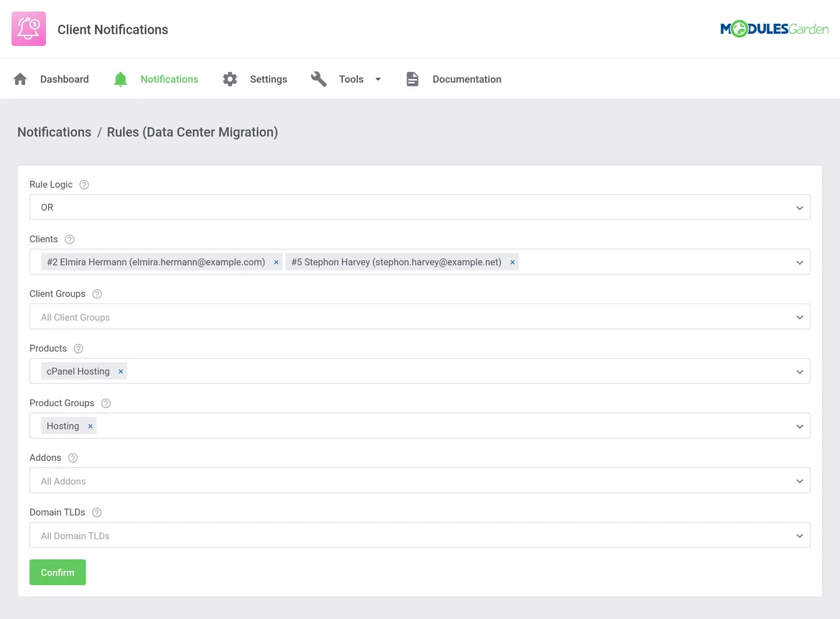Click the All Domain TLDs field
The height and width of the screenshot is (619, 840).
click(x=420, y=536)
